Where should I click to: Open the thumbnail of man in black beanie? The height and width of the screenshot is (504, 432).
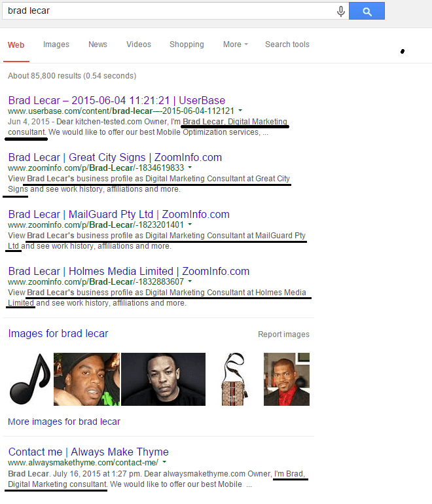click(87, 379)
